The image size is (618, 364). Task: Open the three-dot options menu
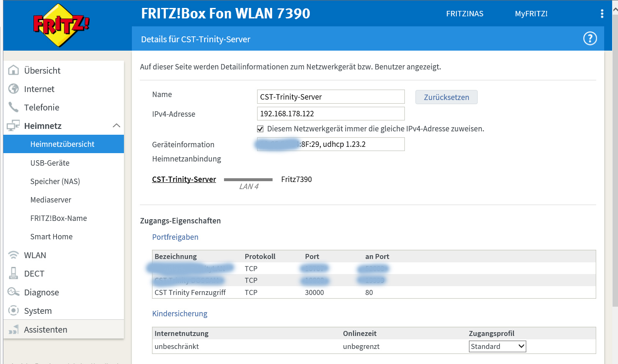pyautogui.click(x=602, y=14)
